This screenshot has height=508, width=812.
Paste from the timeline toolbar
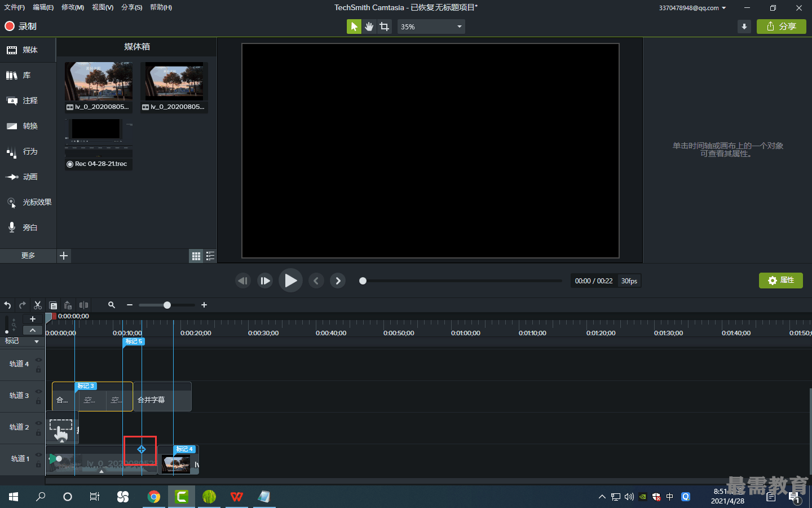pyautogui.click(x=68, y=305)
